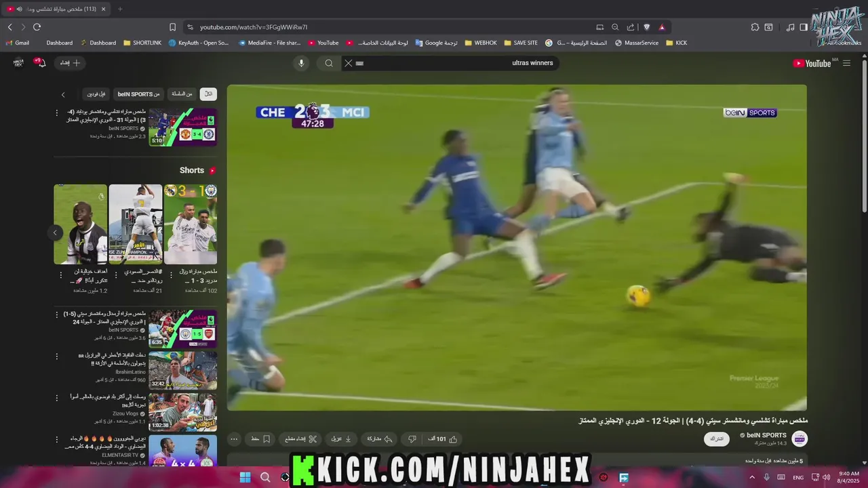Click the bookmark page icon beside the address bar
Viewport: 868px width, 488px height.
(x=172, y=27)
